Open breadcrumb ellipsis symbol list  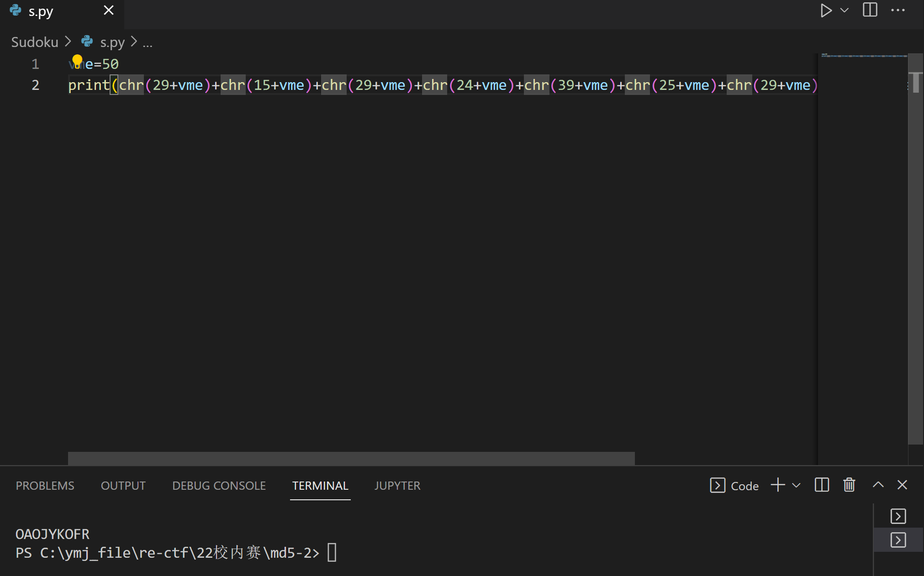pyautogui.click(x=148, y=43)
